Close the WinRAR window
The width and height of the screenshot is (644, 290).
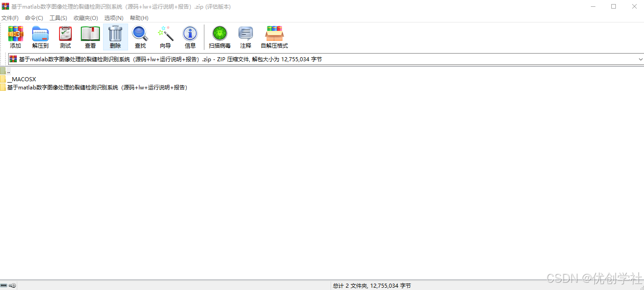point(634,6)
